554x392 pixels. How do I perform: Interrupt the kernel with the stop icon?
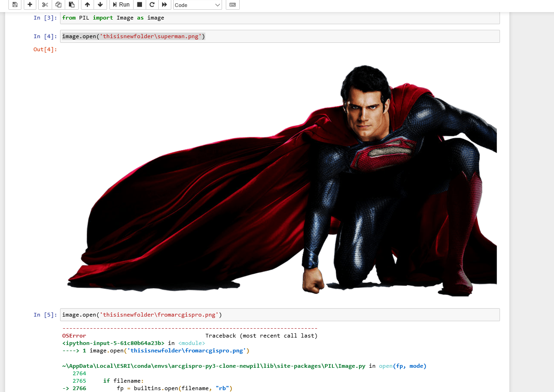[140, 5]
